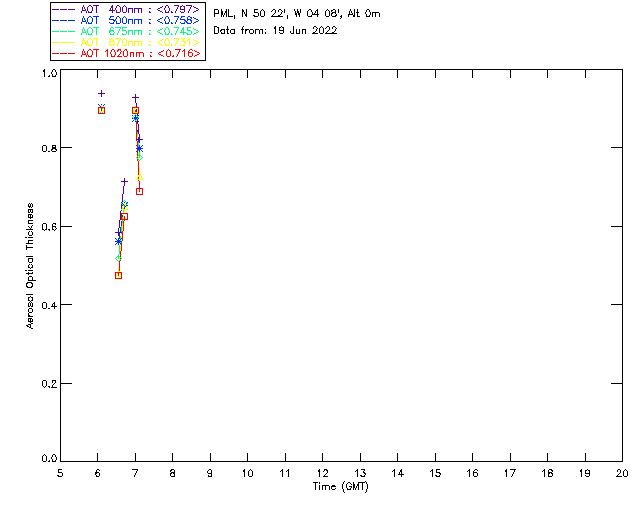Click the red square marker near 0.62
640x512 pixels.
coord(124,216)
